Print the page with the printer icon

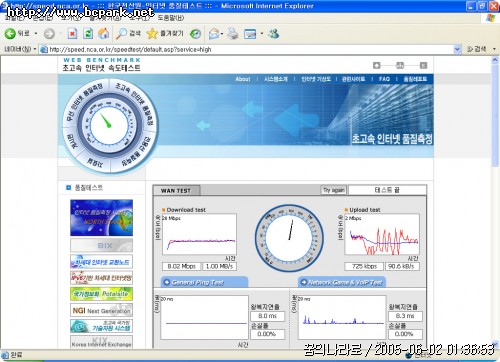(x=233, y=33)
